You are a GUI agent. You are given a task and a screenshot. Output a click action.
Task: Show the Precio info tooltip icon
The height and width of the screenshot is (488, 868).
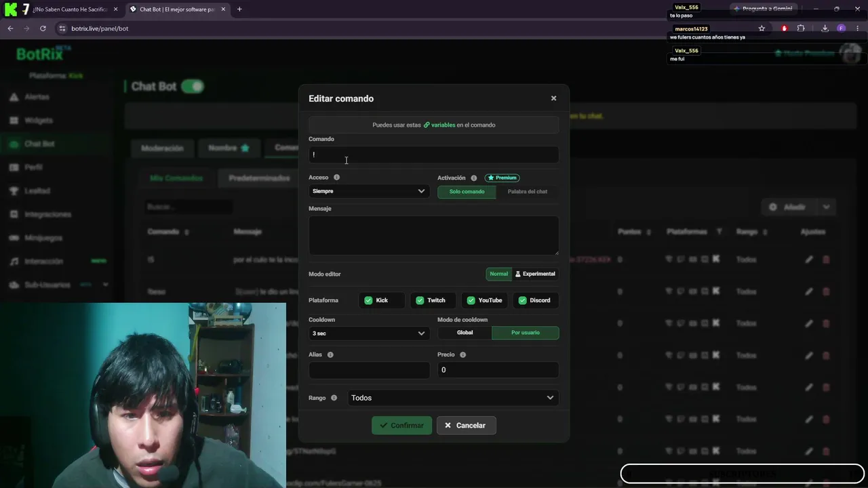pyautogui.click(x=462, y=355)
